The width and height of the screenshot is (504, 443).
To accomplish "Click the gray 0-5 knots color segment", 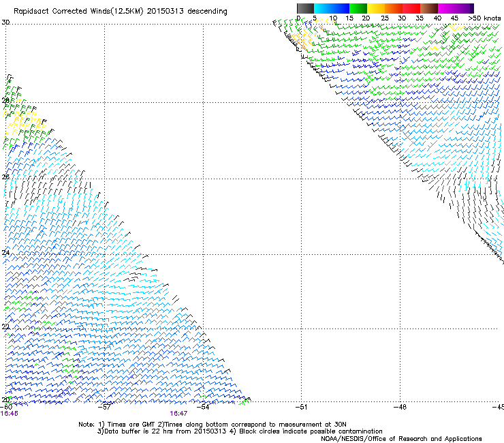I will click(305, 8).
